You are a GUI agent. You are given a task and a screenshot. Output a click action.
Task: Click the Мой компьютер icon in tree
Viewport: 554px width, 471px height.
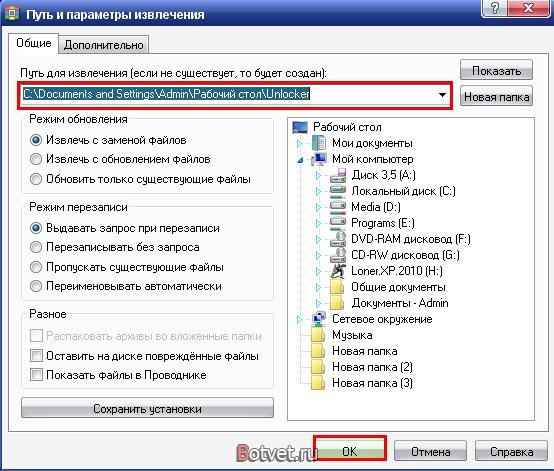(x=319, y=159)
